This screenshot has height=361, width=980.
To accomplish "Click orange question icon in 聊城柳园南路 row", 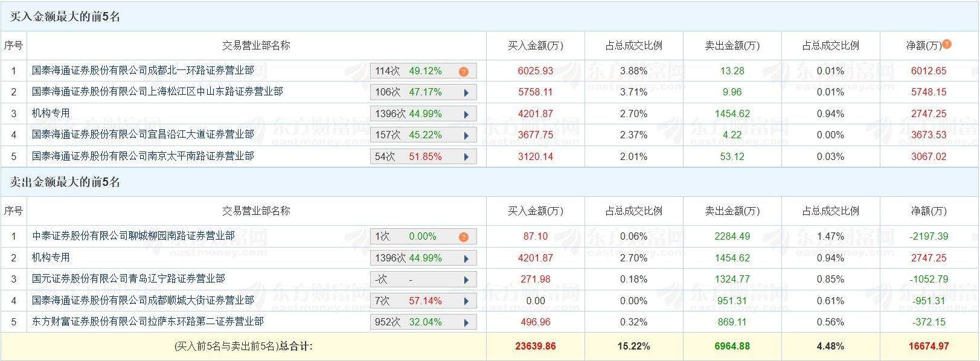I will coord(464,237).
